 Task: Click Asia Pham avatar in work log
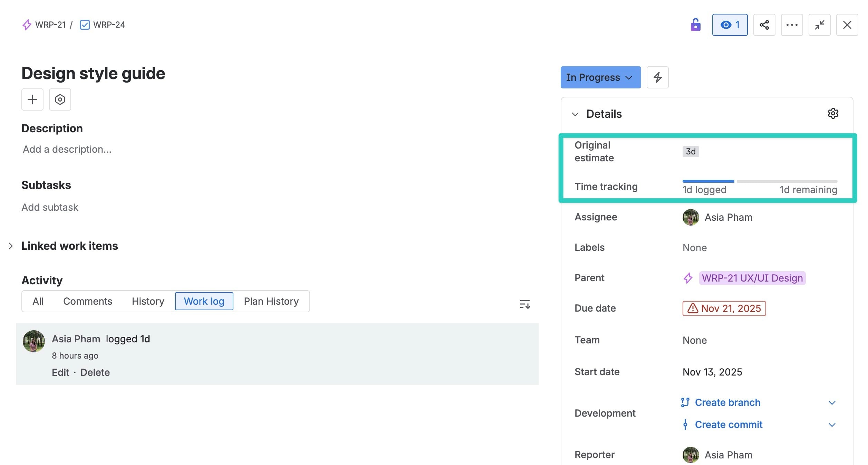click(34, 341)
